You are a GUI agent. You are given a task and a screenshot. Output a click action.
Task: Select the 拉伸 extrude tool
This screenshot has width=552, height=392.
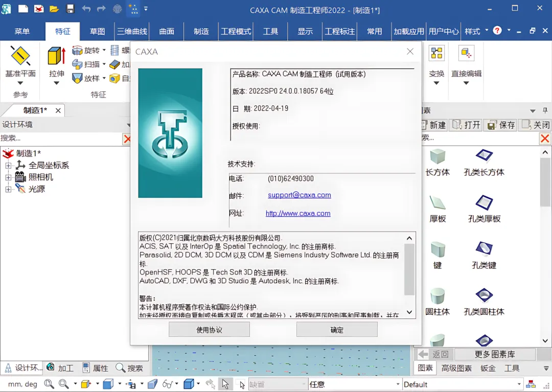57,62
